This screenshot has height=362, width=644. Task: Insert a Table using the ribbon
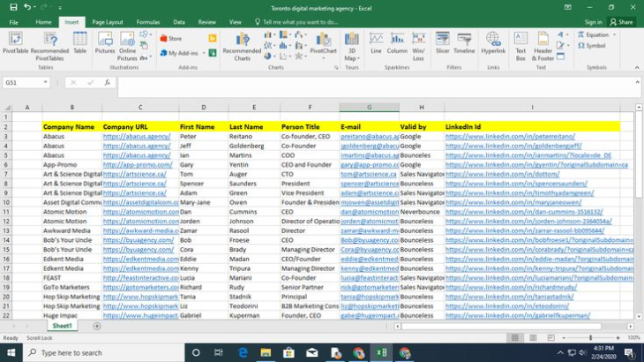pos(80,43)
